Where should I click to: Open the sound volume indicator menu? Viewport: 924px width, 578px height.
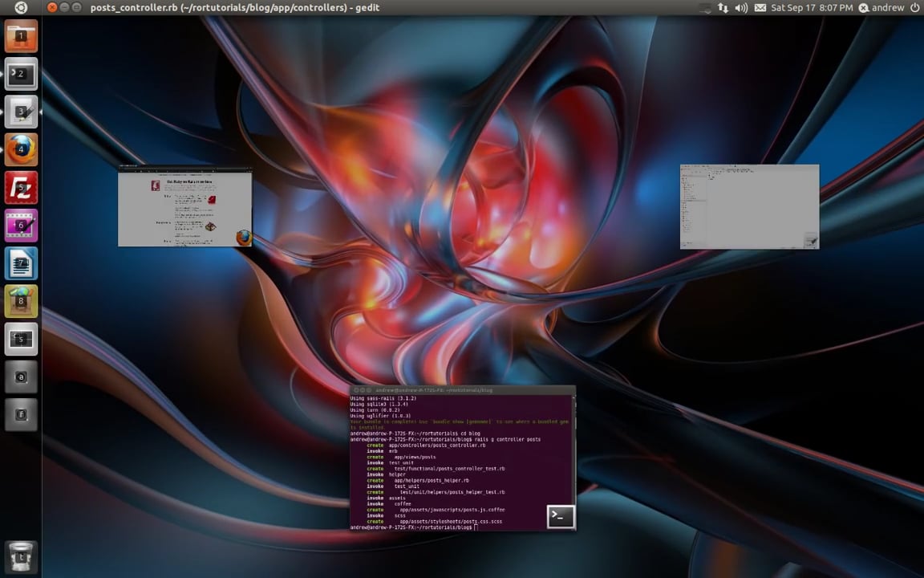[741, 7]
